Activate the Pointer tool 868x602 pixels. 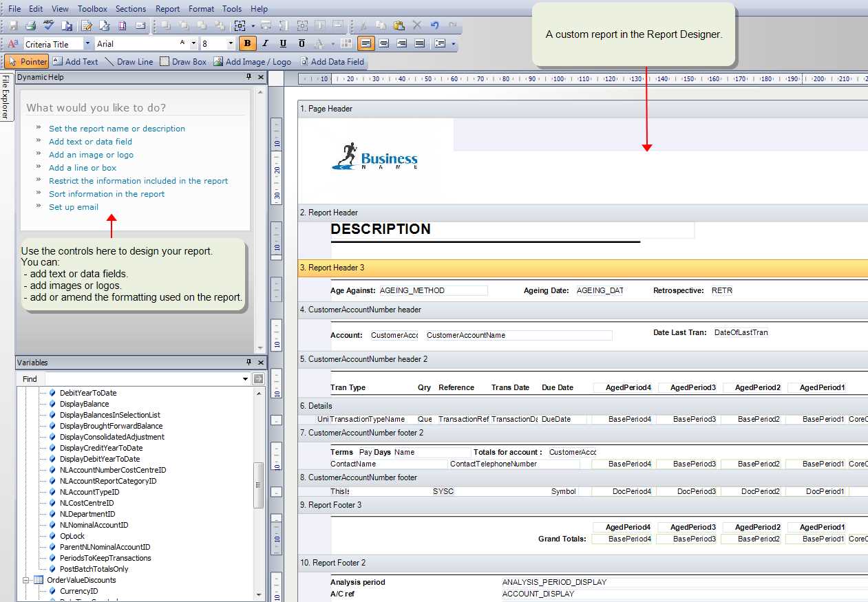(27, 61)
